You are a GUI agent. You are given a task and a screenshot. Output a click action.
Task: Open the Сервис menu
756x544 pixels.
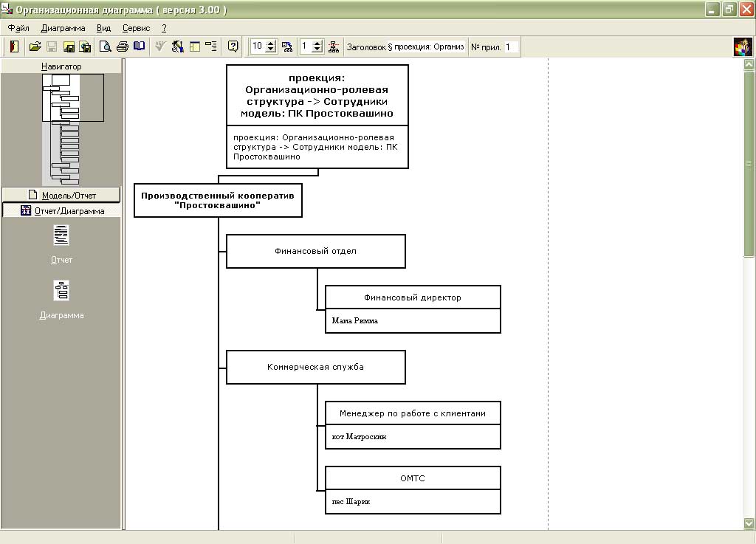point(136,28)
